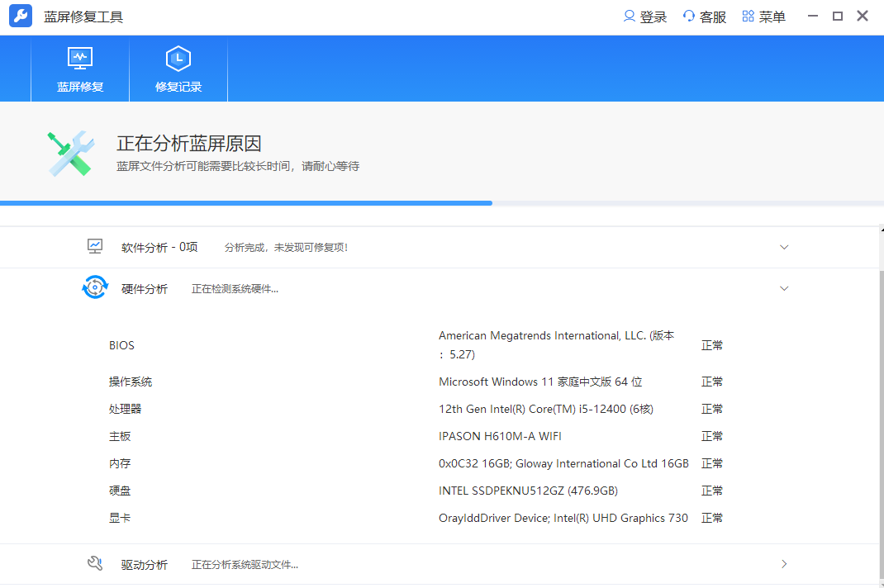This screenshot has width=884, height=588.
Task: Open 客服 customer support
Action: [x=704, y=17]
